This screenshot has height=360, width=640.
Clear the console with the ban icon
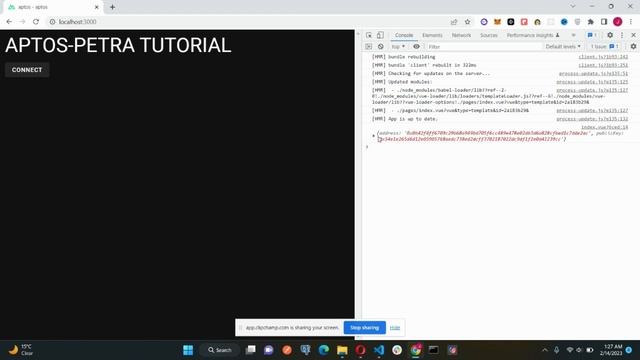pos(380,47)
